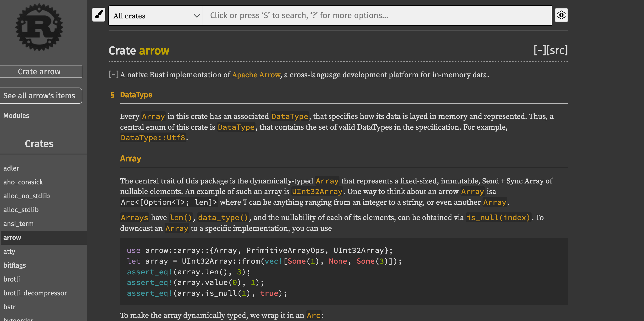Click the Crates sidebar heading
Screen dimensions: 644x321
click(x=39, y=144)
